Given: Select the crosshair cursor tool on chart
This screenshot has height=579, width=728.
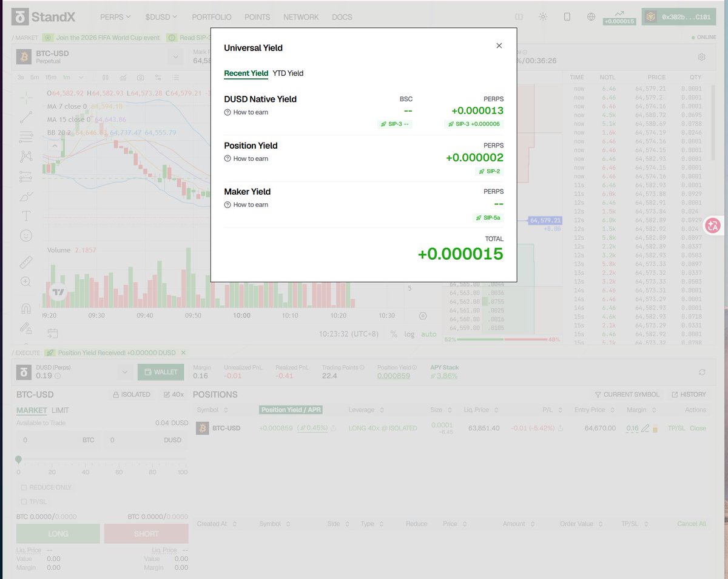Looking at the screenshot, I should 26,97.
